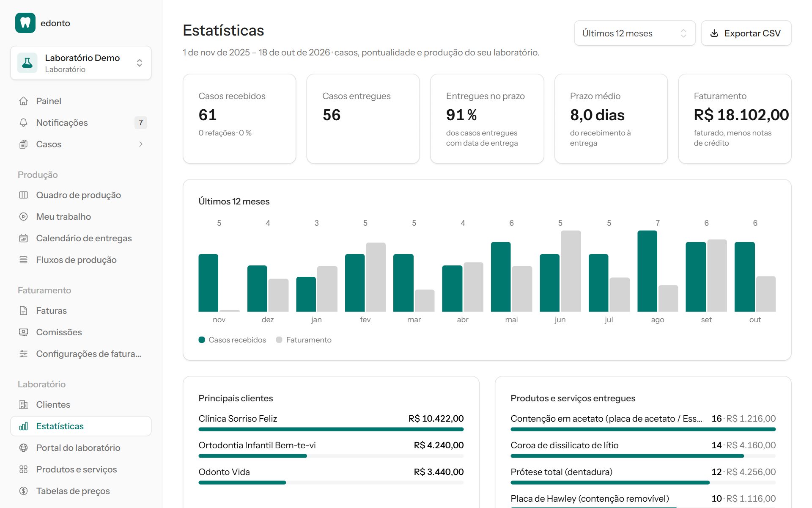Viewport: 812px width, 508px height.
Task: Toggle Faturamento legend series in chart
Action: [304, 340]
